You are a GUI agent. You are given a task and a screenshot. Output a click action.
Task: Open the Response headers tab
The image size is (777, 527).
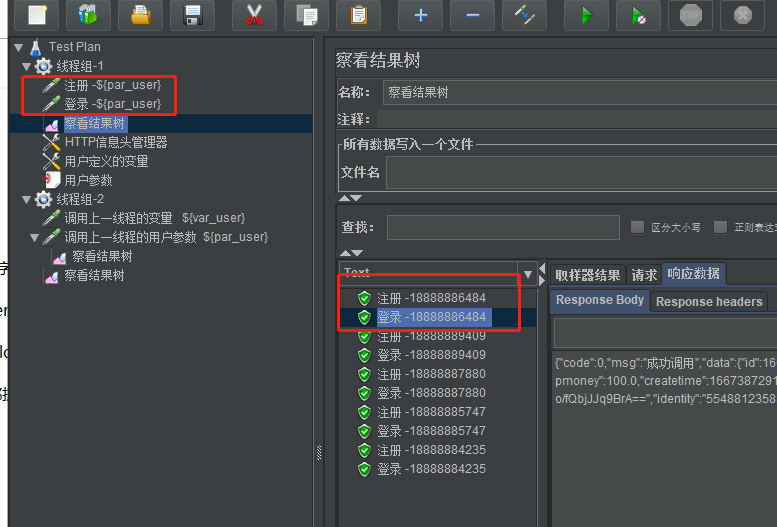[x=709, y=301]
